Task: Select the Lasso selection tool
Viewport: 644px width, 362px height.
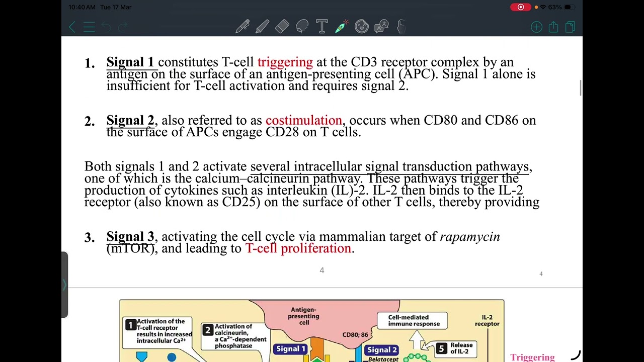Action: click(302, 27)
